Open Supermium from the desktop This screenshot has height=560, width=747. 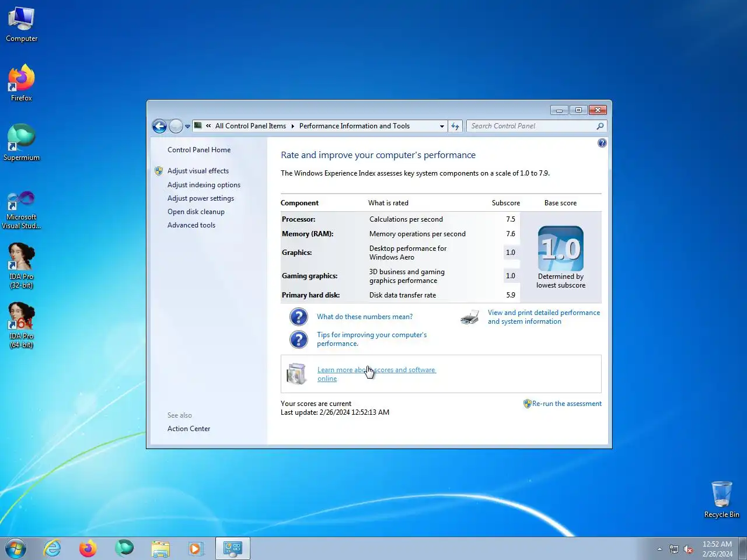click(22, 142)
